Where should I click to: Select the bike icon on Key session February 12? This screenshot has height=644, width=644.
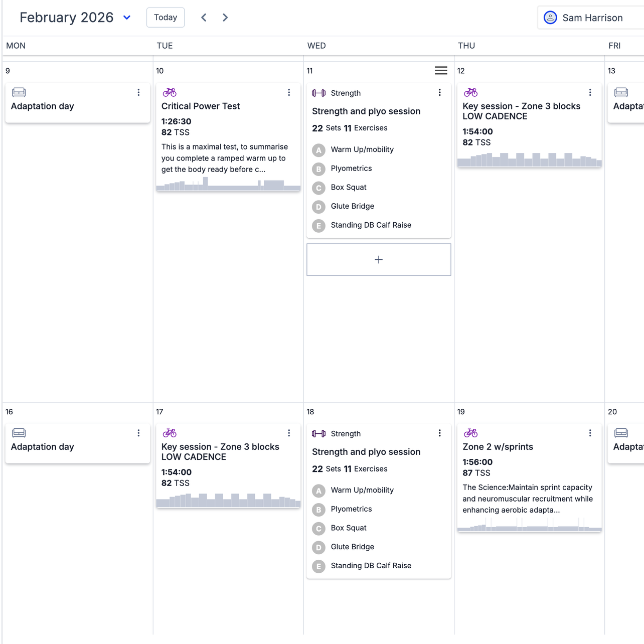[470, 92]
